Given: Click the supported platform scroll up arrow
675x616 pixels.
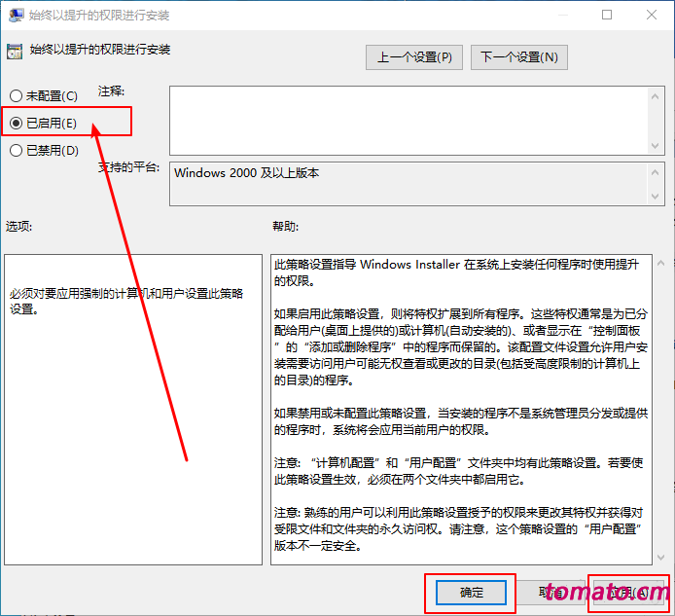Looking at the screenshot, I should click(x=656, y=172).
